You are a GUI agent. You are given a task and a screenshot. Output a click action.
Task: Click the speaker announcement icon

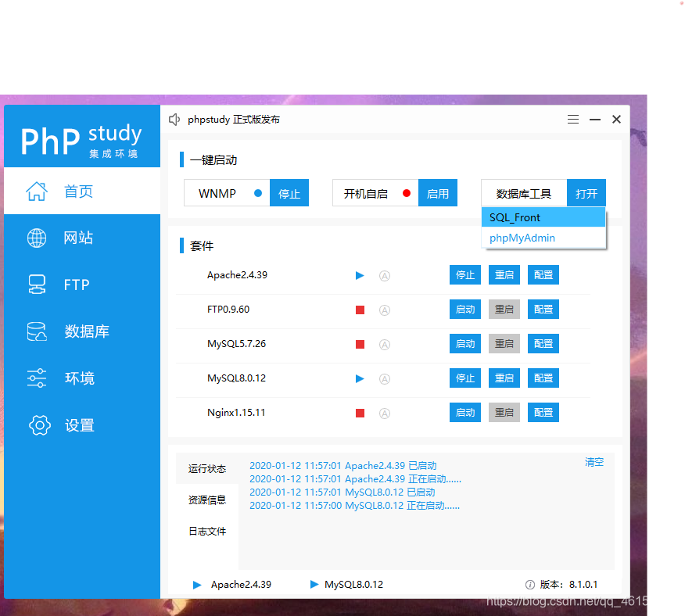[174, 120]
